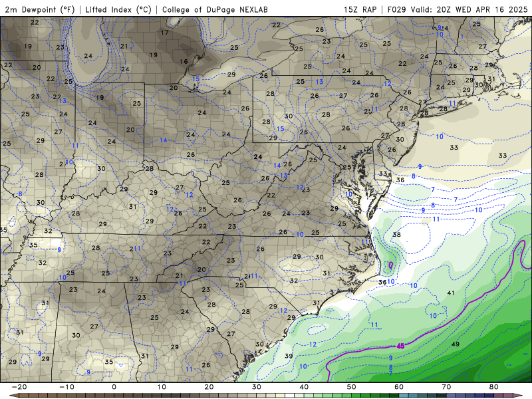Click the "49" dewpoint value over the ocean
The height and width of the screenshot is (399, 532).
coord(456,344)
